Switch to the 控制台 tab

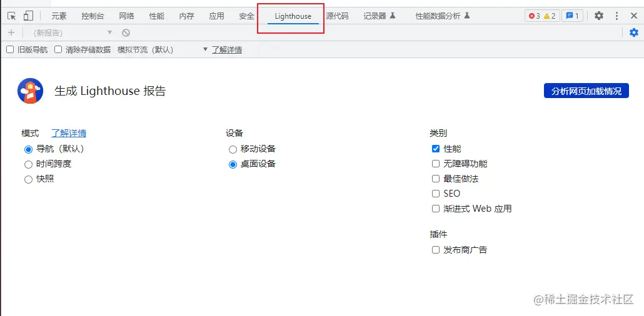(93, 16)
